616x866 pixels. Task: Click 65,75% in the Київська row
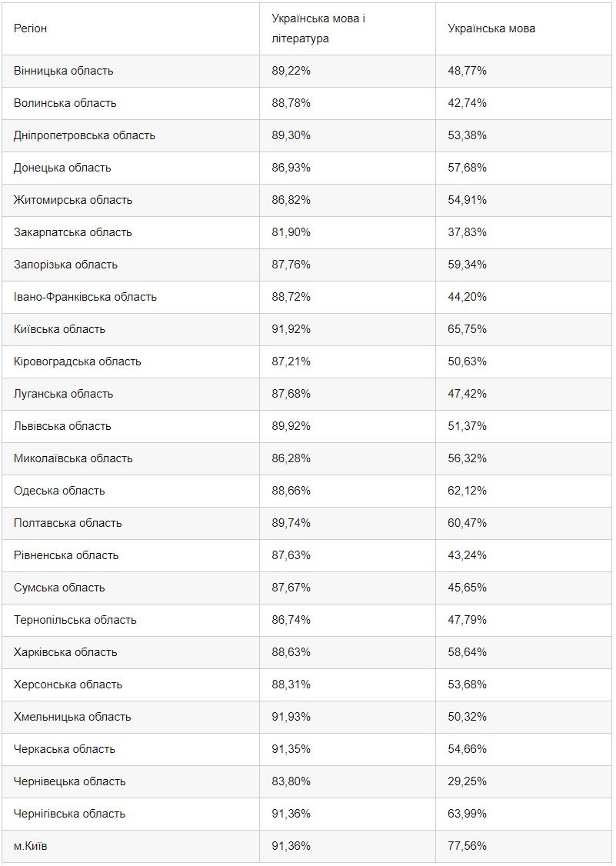(x=467, y=329)
